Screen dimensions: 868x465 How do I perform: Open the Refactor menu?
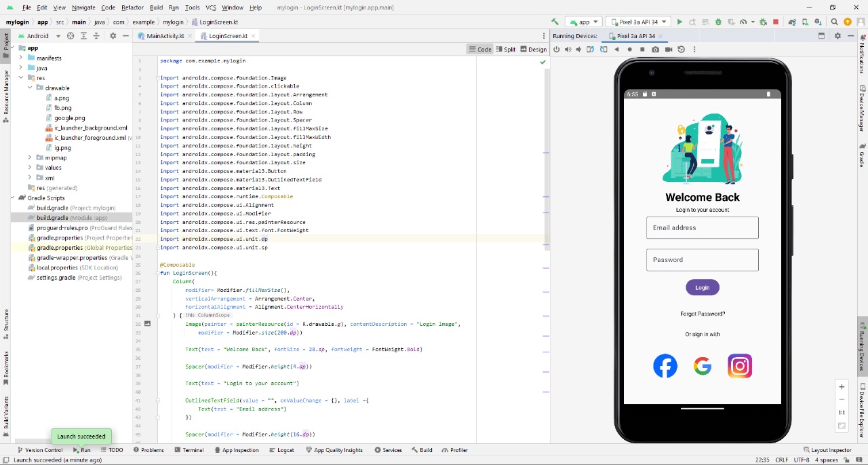pyautogui.click(x=132, y=7)
